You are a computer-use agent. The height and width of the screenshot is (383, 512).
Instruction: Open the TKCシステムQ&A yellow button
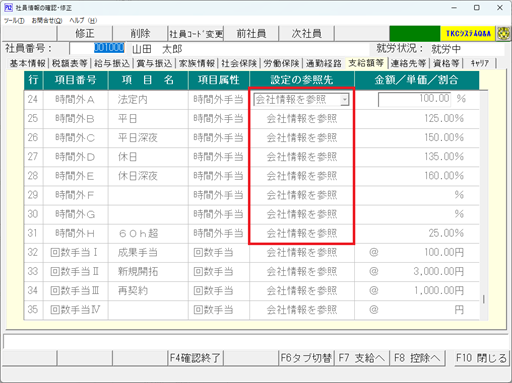468,33
